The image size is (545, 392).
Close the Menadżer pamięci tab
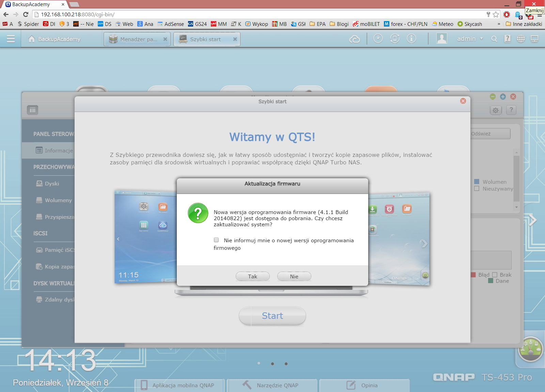click(x=165, y=39)
